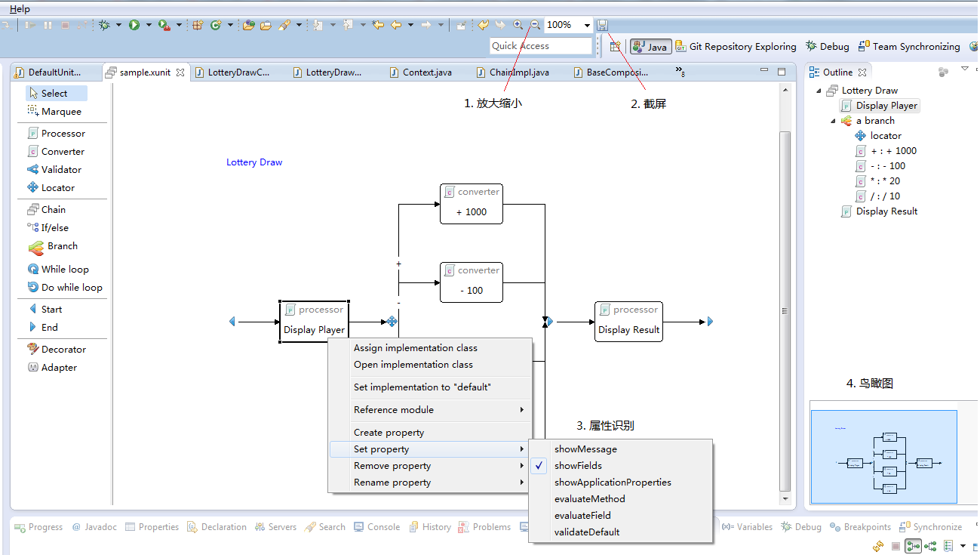Activate the Select tool in palette

[57, 93]
